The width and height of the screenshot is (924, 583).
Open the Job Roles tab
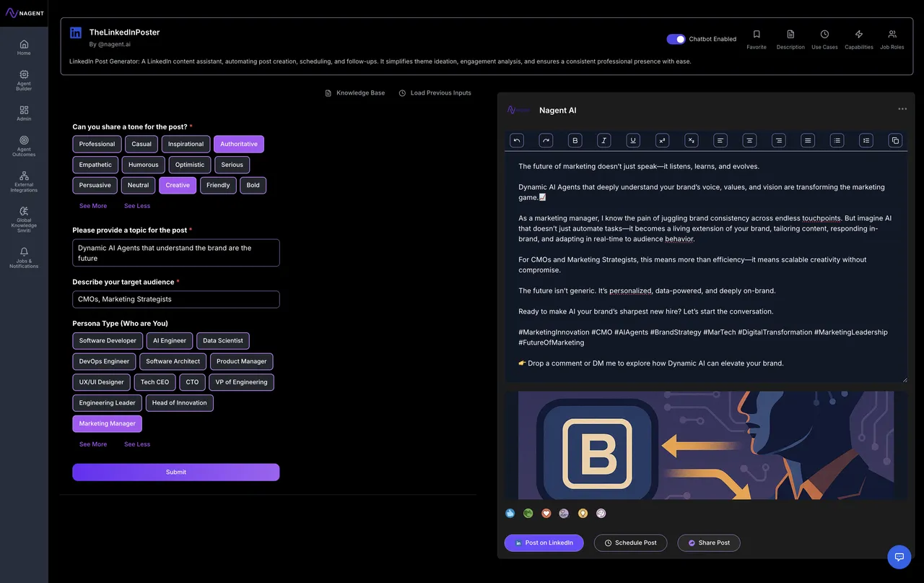pos(892,39)
